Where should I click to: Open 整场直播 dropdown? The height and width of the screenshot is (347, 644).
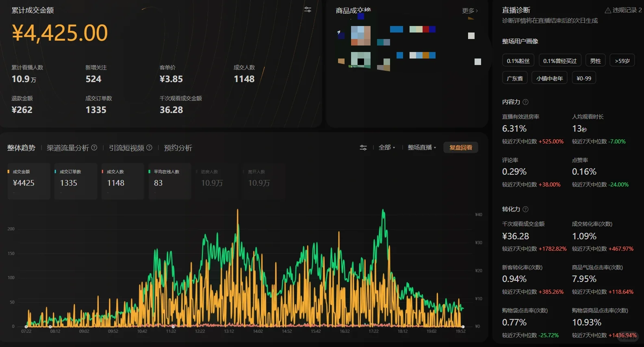[422, 147]
